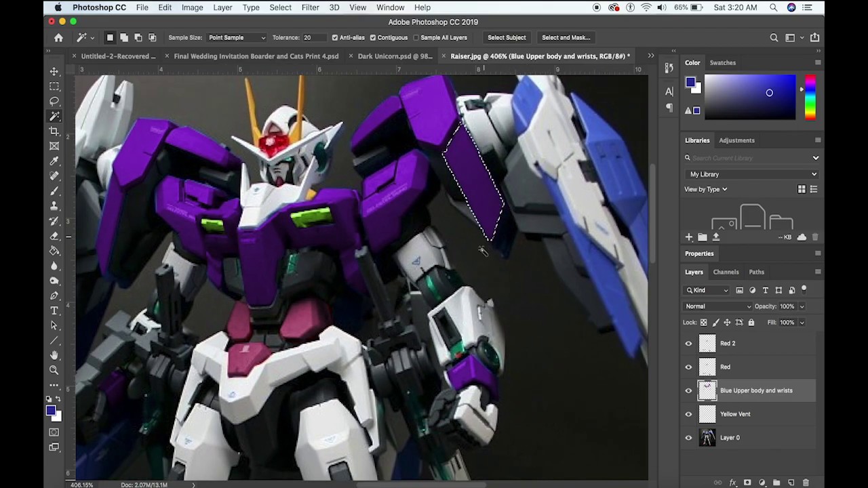868x488 pixels.
Task: Select the Brush tool
Action: (x=54, y=190)
